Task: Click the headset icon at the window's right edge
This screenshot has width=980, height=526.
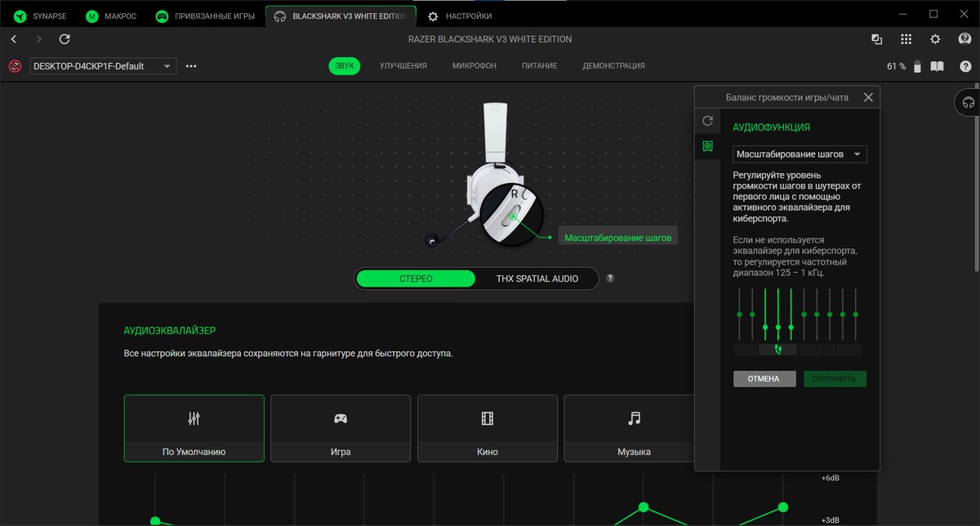Action: pyautogui.click(x=969, y=103)
